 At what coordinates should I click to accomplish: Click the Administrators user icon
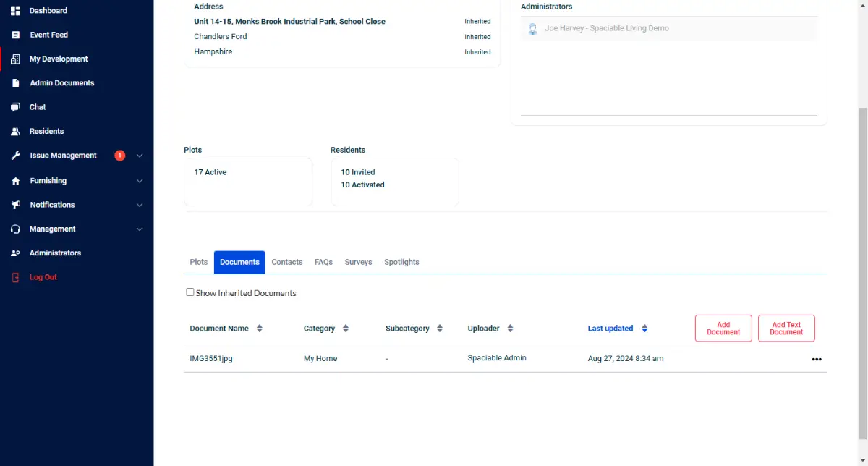pyautogui.click(x=15, y=253)
